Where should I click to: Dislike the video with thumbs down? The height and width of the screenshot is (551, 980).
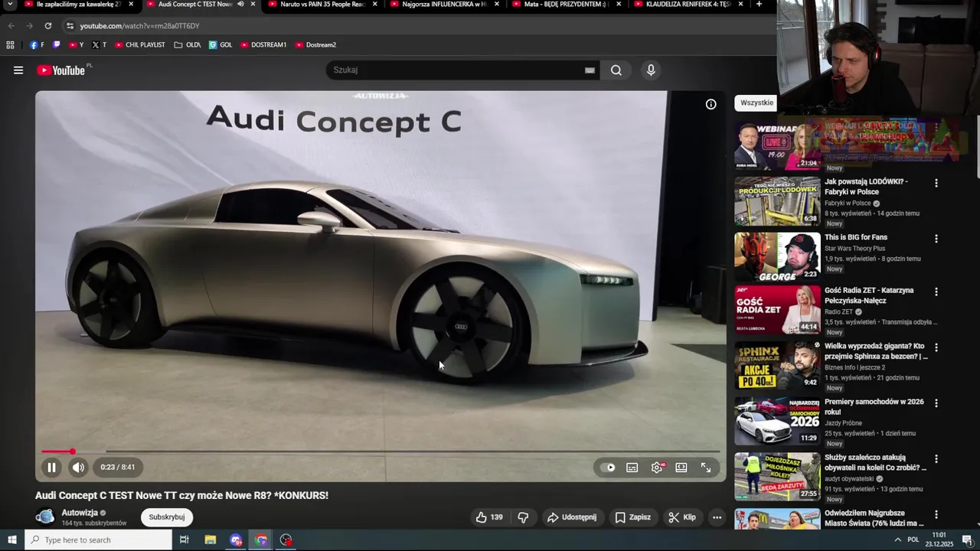coord(523,517)
